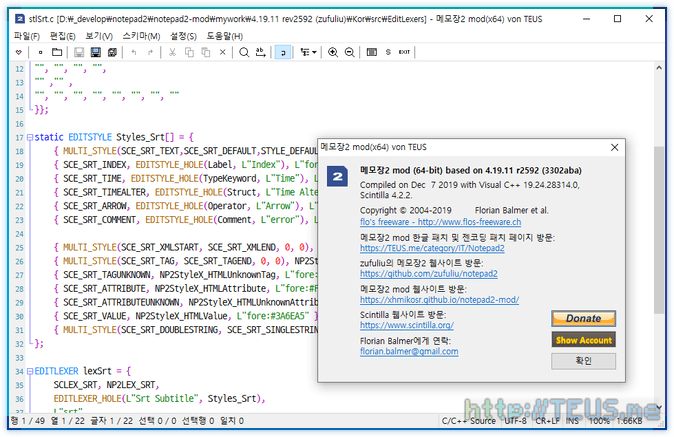Image resolution: width=674 pixels, height=437 pixels.
Task: Open the www.scintilla.org link
Action: pyautogui.click(x=407, y=325)
